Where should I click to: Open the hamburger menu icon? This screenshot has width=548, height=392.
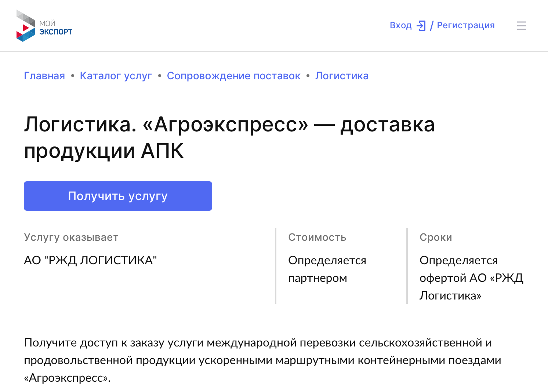521,26
